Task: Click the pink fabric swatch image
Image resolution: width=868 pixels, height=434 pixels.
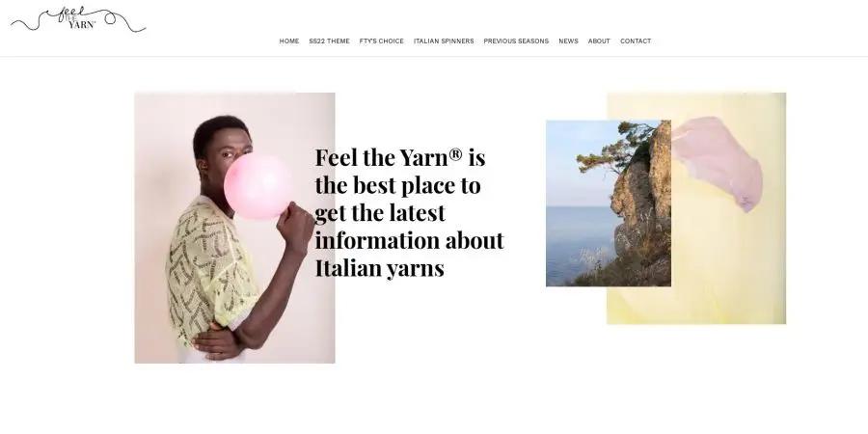Action: [x=718, y=164]
